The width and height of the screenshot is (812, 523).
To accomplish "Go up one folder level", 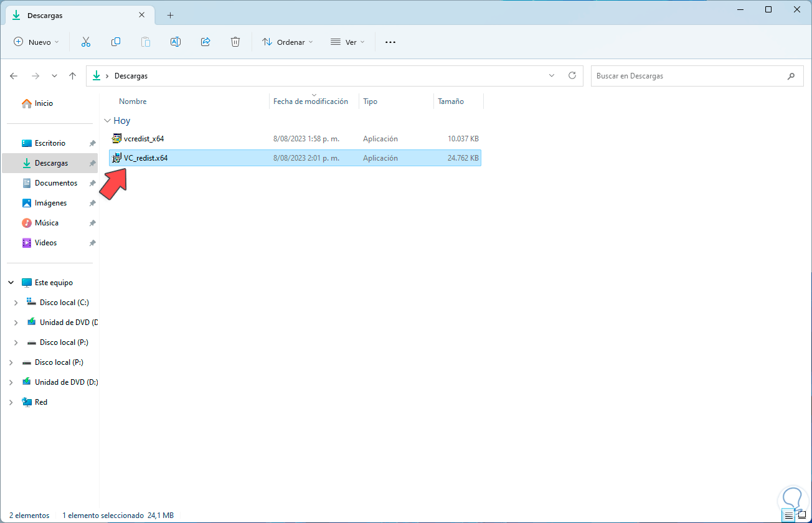I will (x=72, y=76).
